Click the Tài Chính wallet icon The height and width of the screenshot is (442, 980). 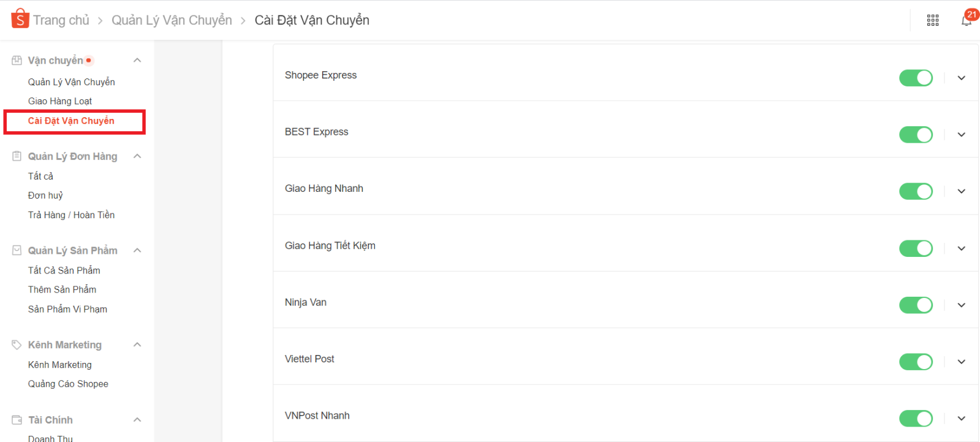17,420
